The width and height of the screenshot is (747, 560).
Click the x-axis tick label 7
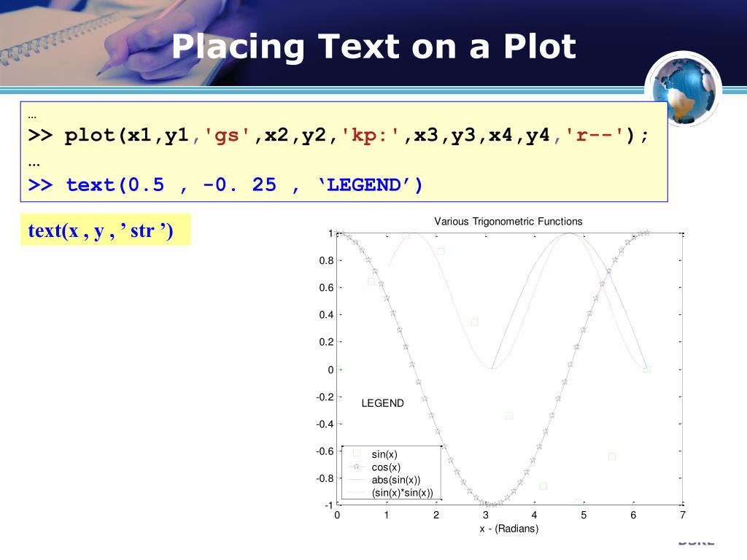pyautogui.click(x=683, y=515)
